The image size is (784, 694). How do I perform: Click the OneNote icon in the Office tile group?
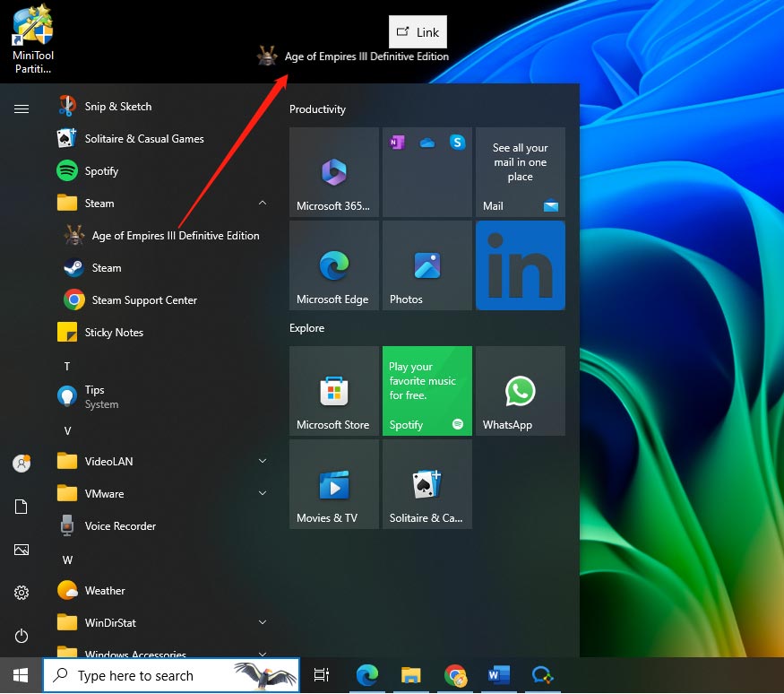tap(397, 143)
